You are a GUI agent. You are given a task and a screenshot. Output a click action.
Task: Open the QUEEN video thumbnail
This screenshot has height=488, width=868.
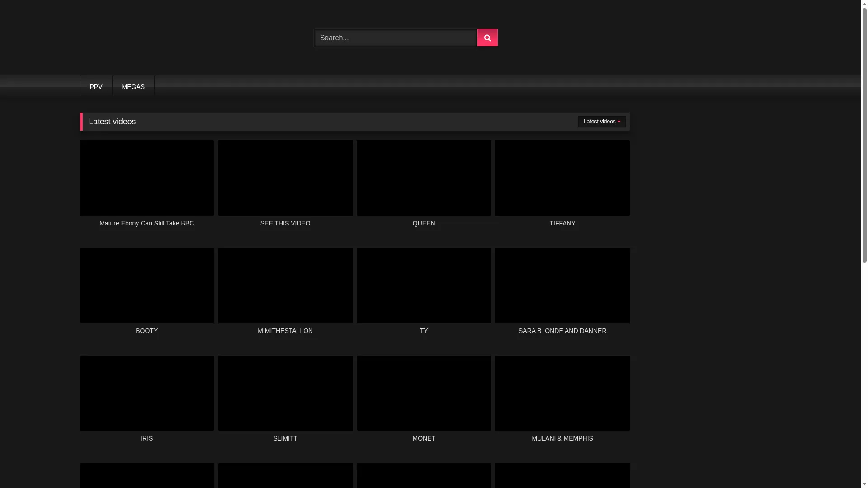click(x=424, y=178)
